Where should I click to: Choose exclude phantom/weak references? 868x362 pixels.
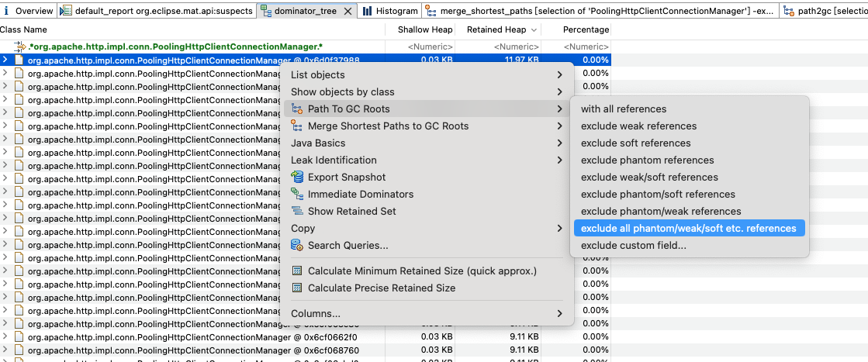689,211
